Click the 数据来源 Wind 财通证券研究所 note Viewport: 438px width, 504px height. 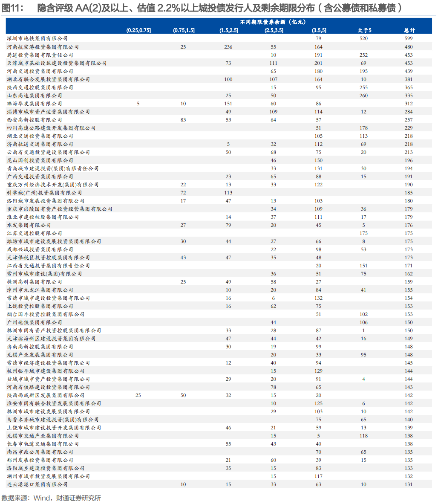pos(52,498)
